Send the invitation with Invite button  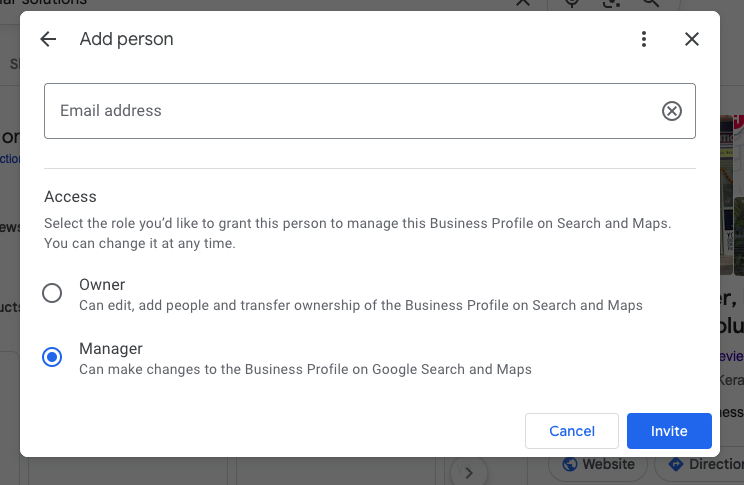pos(669,431)
